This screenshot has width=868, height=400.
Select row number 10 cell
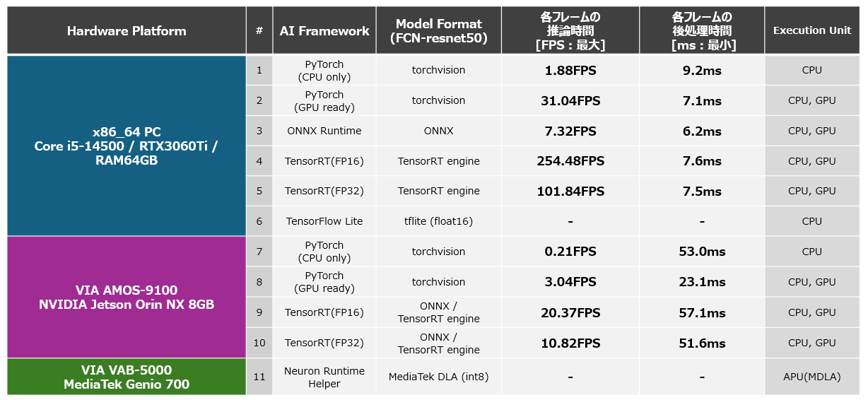click(259, 343)
